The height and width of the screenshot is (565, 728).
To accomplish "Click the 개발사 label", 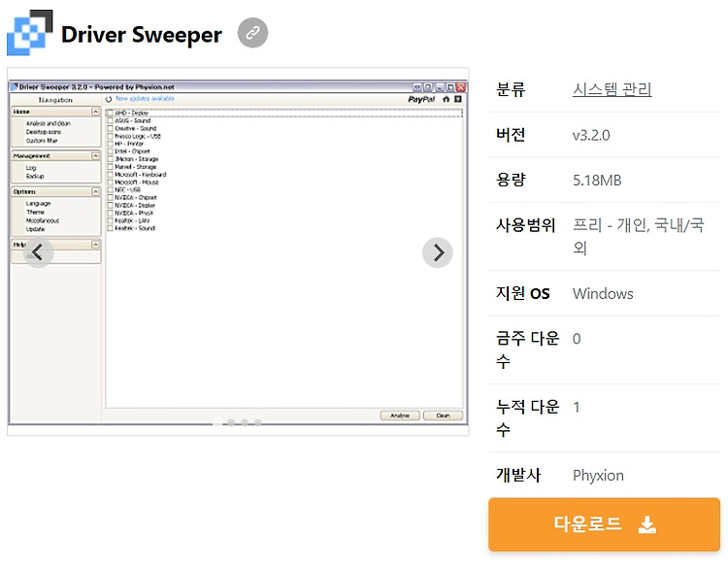I will (518, 475).
